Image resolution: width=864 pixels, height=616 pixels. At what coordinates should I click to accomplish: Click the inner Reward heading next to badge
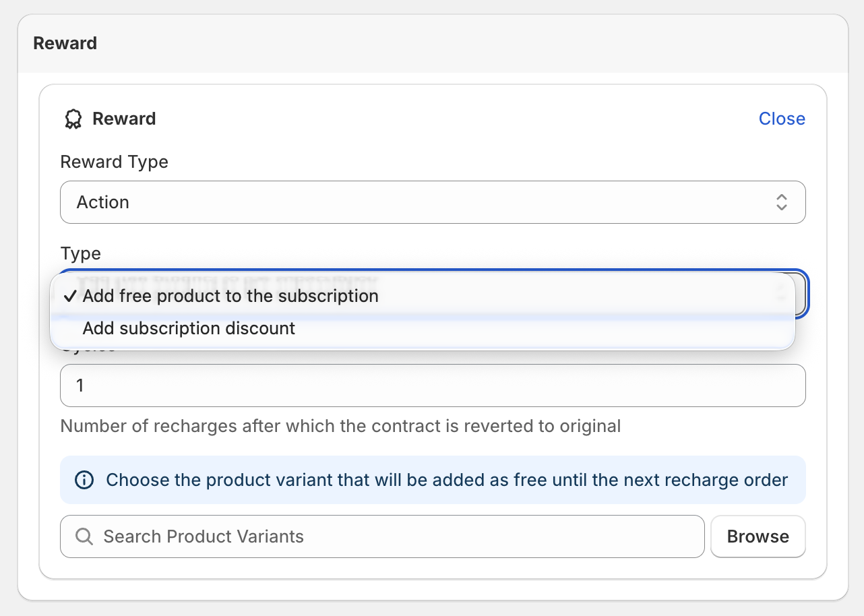pos(124,119)
